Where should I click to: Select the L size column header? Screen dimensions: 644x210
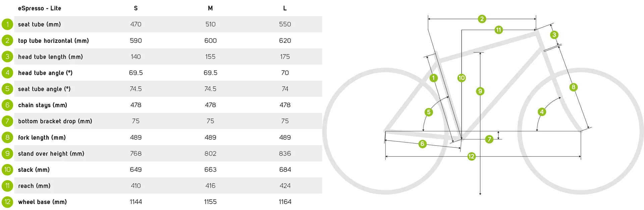(285, 8)
